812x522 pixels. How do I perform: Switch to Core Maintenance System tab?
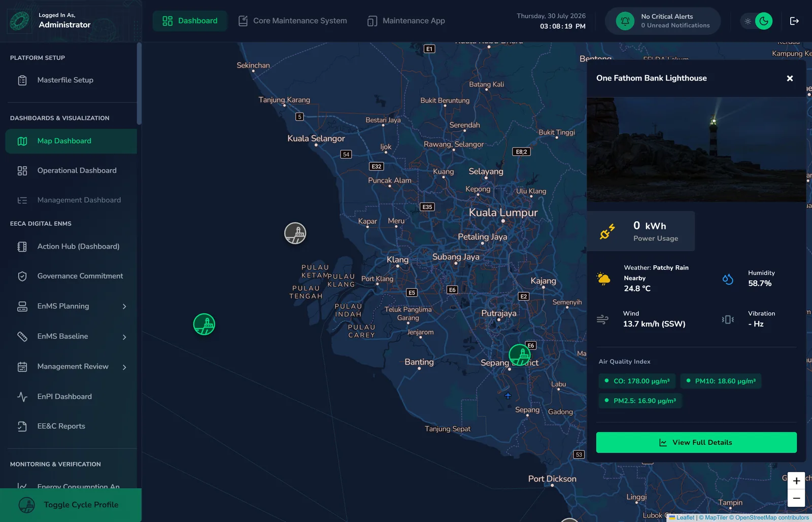coord(293,21)
